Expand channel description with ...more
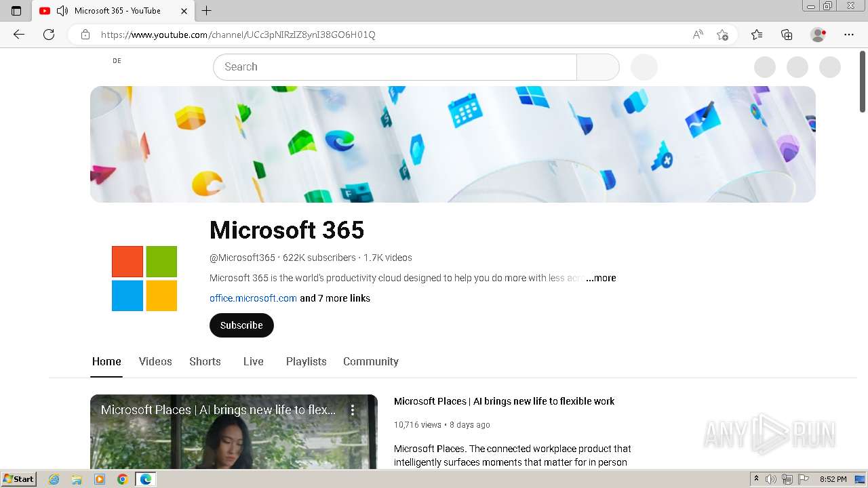The image size is (868, 488). [x=601, y=278]
